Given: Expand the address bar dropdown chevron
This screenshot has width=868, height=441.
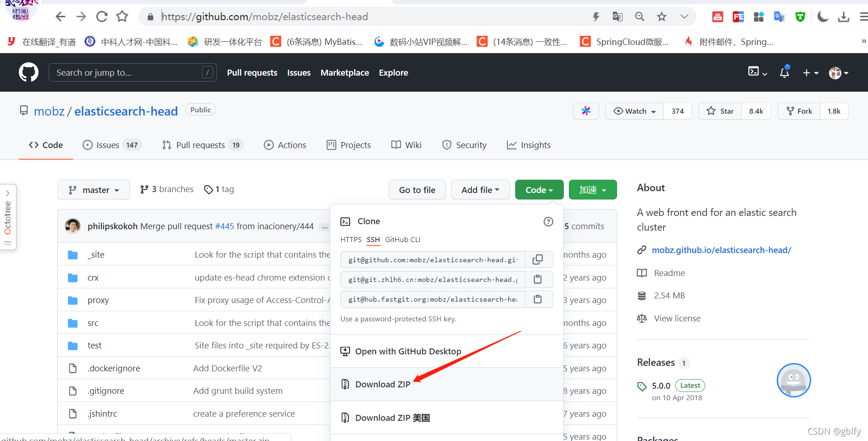Looking at the screenshot, I should 684,17.
